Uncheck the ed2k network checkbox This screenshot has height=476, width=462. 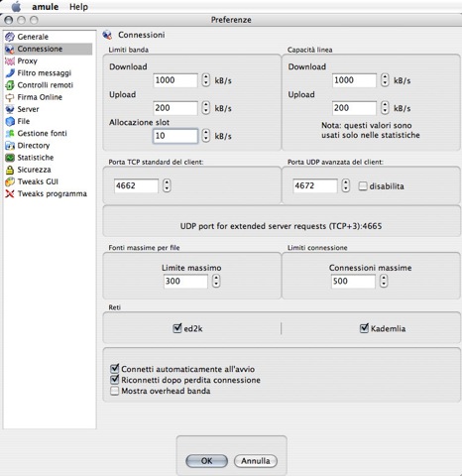177,328
